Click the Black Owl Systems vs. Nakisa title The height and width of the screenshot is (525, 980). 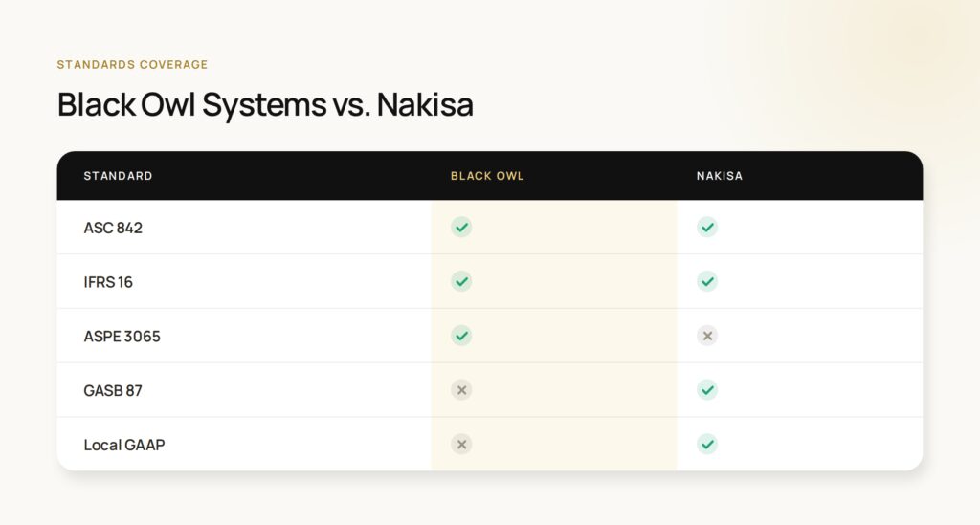(265, 104)
